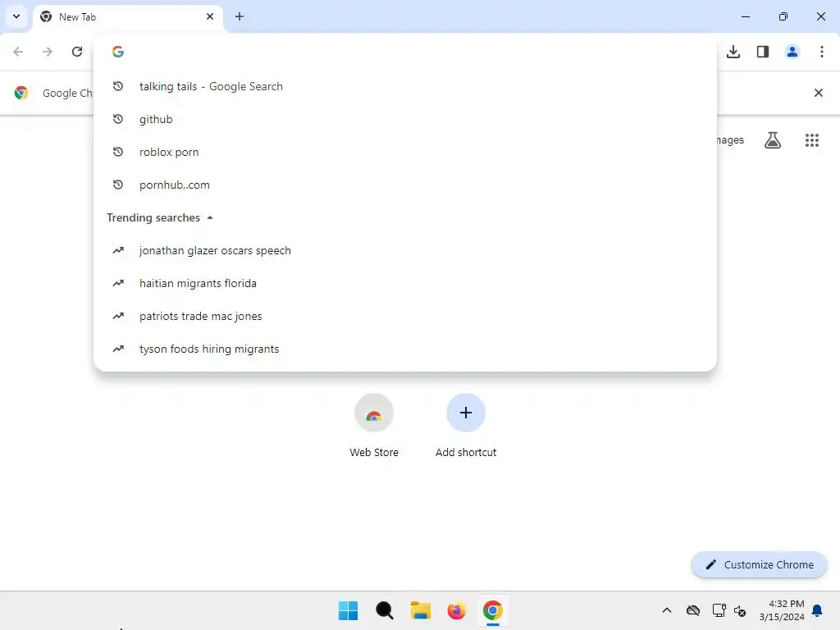Choose the 'github' history suggestion

pos(405,119)
